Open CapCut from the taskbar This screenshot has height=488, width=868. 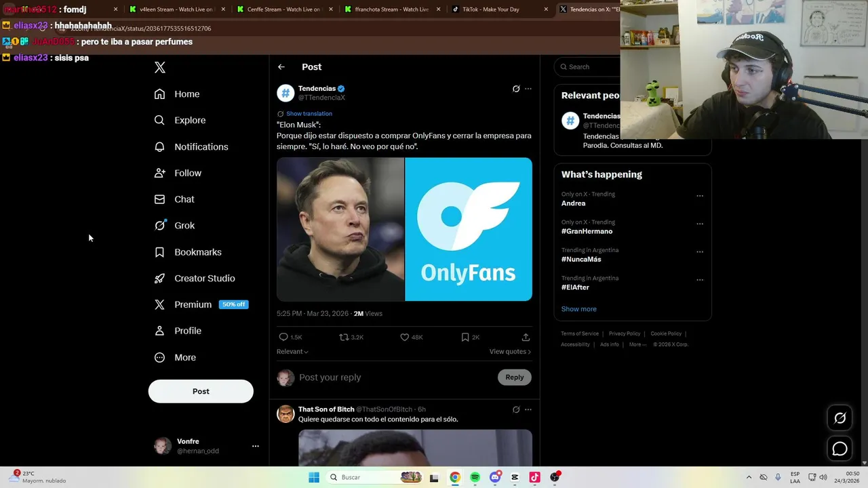tap(515, 477)
